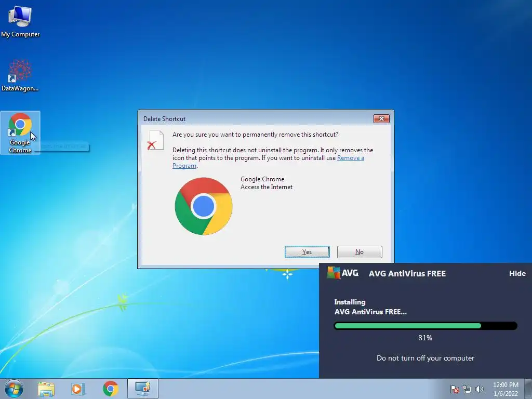This screenshot has width=532, height=399.
Task: Open Google Chrome from the taskbar
Action: coord(110,389)
